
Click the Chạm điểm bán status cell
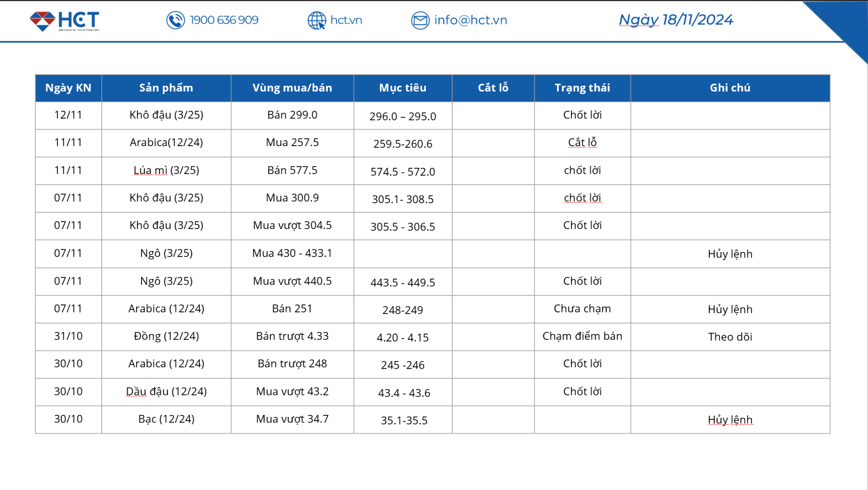[582, 336]
